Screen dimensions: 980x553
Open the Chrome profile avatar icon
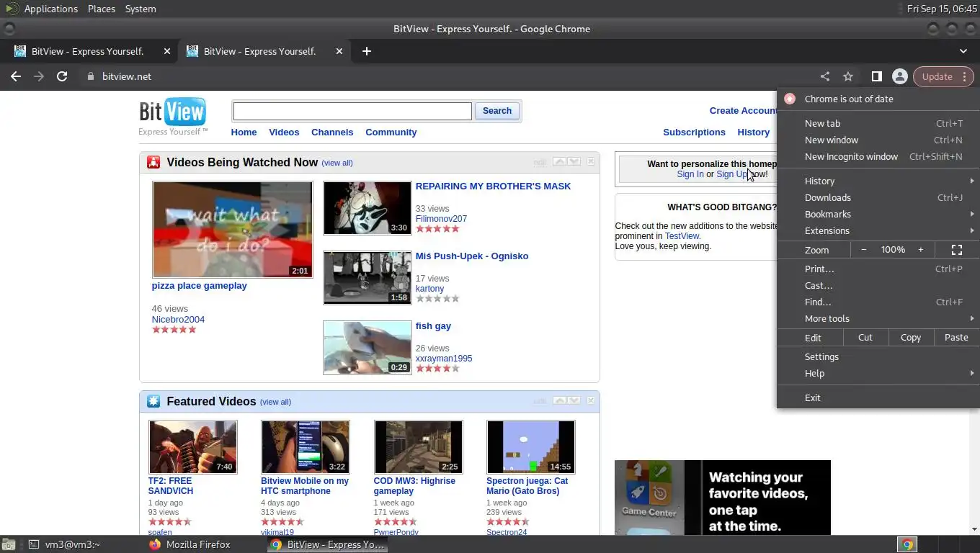[899, 76]
